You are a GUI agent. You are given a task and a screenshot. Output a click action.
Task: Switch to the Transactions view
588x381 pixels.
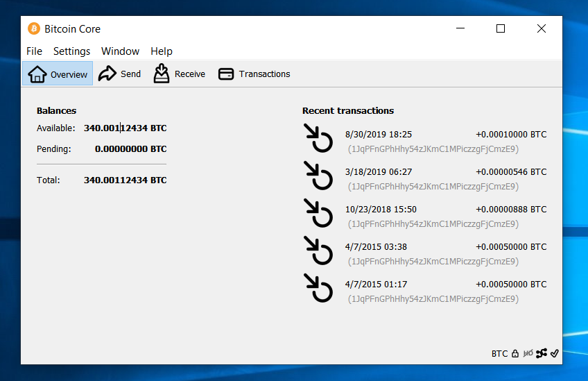click(x=254, y=74)
